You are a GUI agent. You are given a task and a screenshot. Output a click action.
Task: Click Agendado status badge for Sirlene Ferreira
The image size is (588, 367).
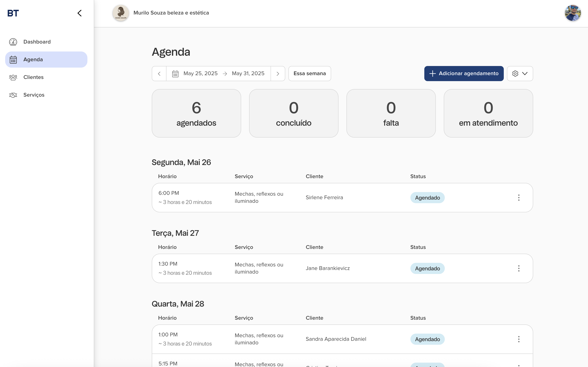point(427,198)
